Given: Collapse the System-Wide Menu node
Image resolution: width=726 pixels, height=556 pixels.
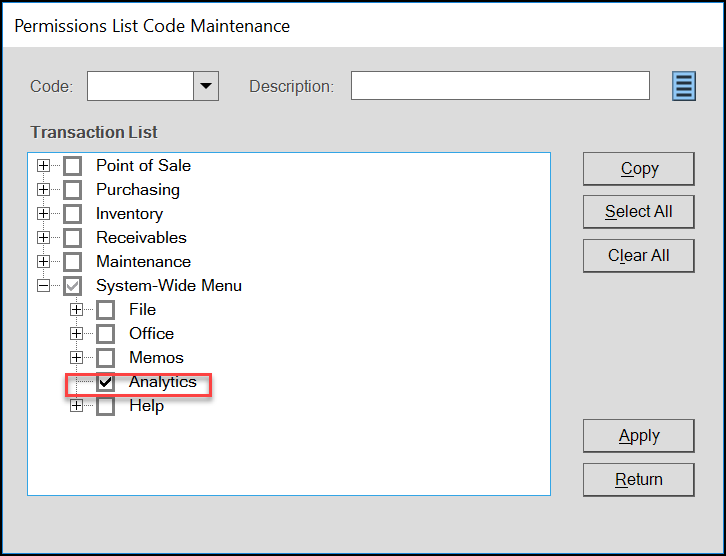Looking at the screenshot, I should [x=44, y=286].
